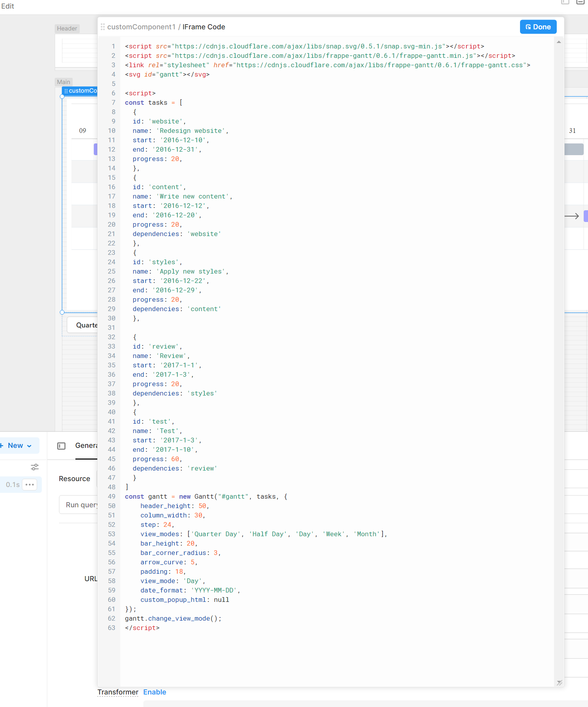Open the Edit menu
Image resolution: width=588 pixels, height=707 pixels.
[8, 6]
